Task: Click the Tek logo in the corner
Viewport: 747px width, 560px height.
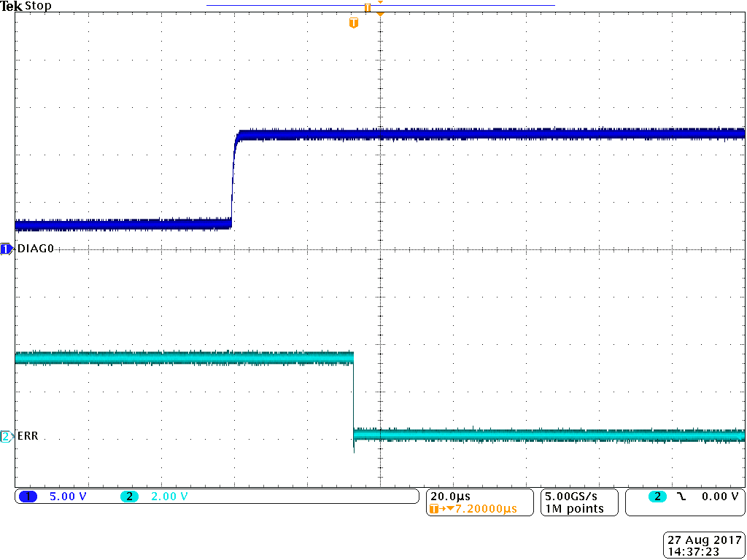Action: (x=10, y=6)
